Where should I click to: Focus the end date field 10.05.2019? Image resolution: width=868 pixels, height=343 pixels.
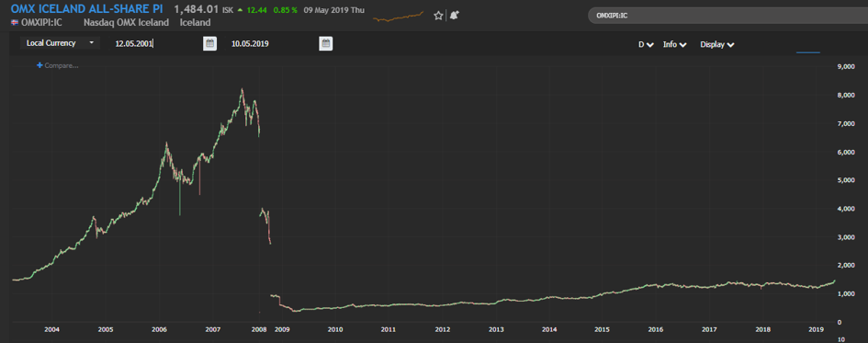271,43
